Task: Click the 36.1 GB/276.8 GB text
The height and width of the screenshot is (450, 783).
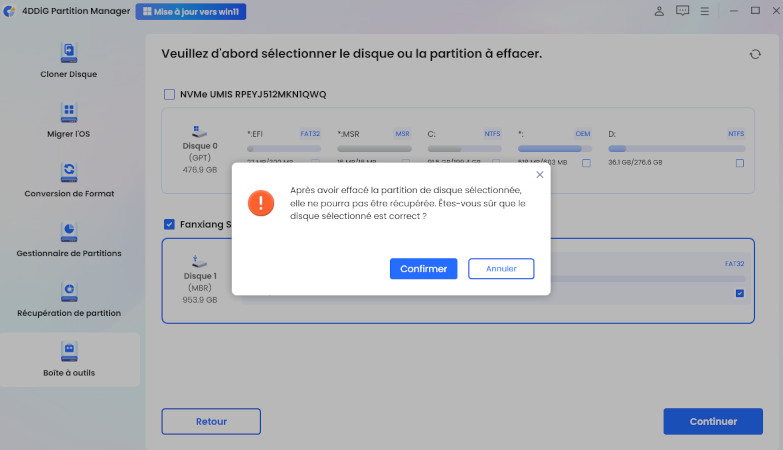Action: 635,163
